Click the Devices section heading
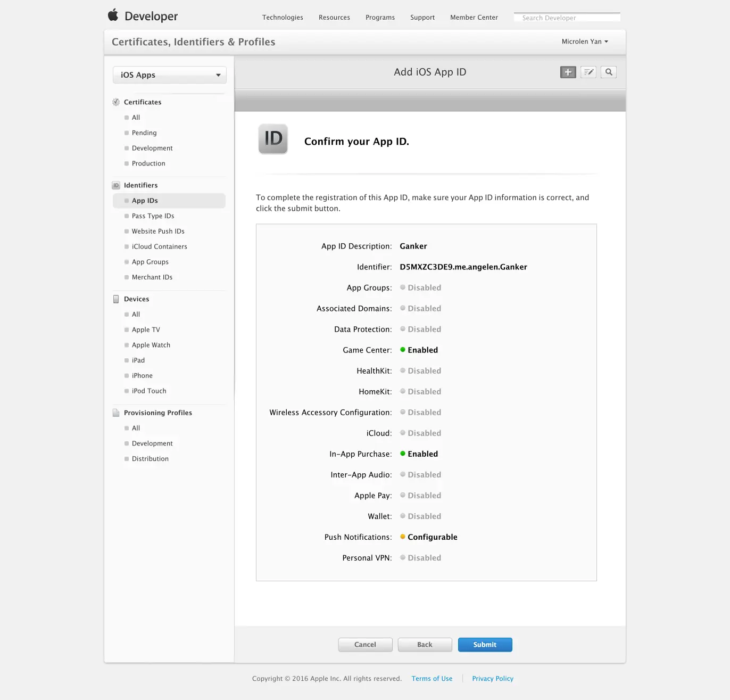 pos(136,299)
